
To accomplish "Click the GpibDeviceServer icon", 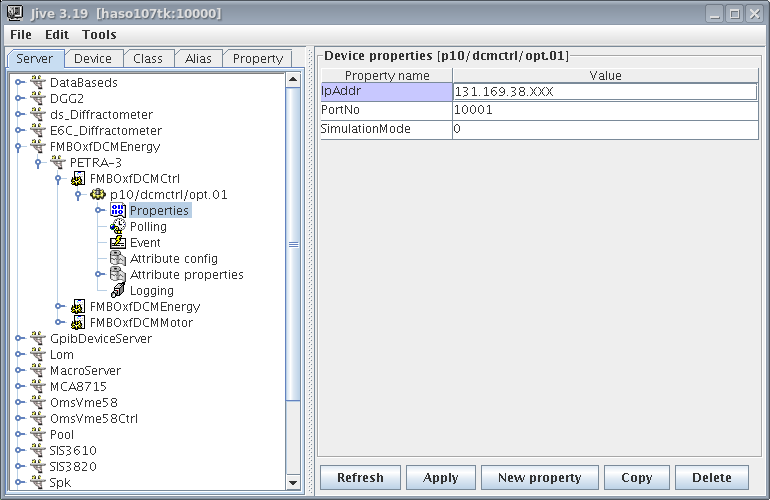I will (x=38, y=338).
